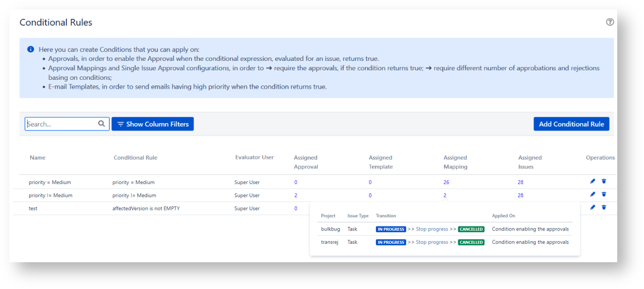Open Assigned Mapping count 26
The width and height of the screenshot is (644, 289).
click(x=446, y=182)
